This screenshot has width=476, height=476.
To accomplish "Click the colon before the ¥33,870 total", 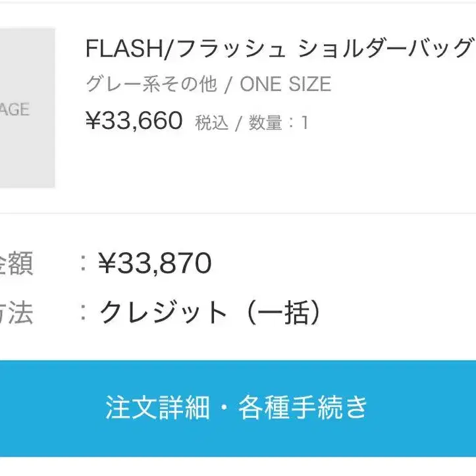I will tap(83, 264).
